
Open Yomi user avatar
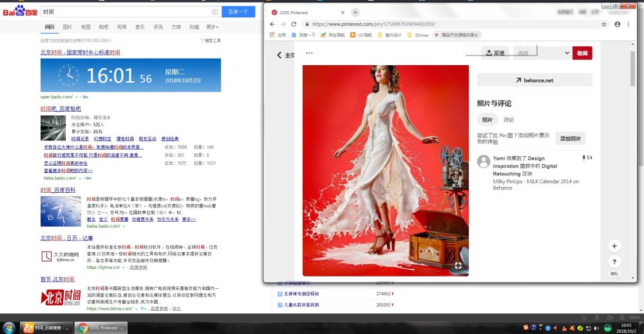click(x=484, y=161)
